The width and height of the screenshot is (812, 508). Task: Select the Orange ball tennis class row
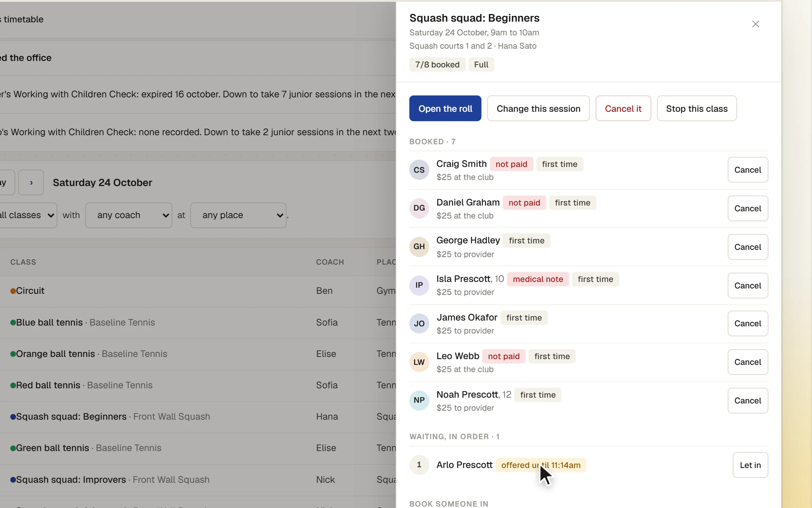pyautogui.click(x=198, y=354)
